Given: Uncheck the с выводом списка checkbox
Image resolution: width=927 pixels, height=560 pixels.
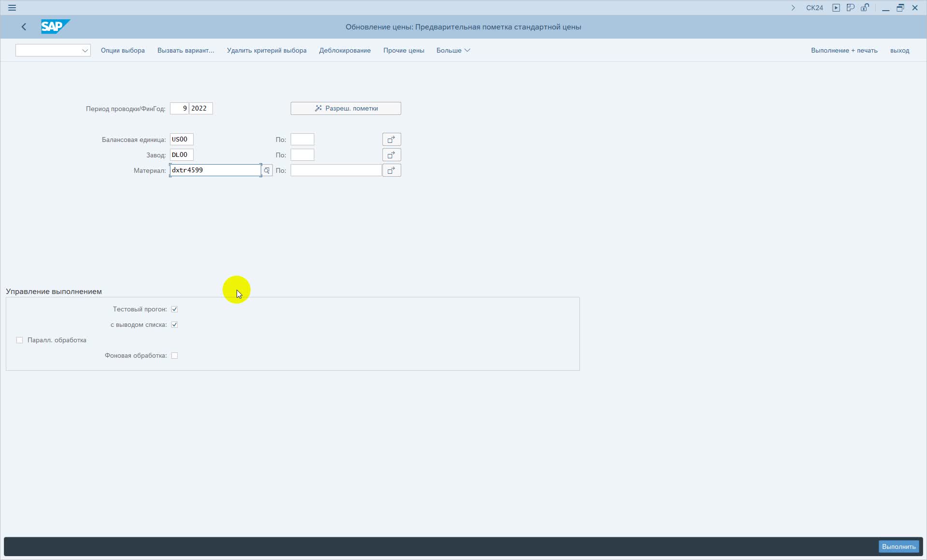Looking at the screenshot, I should tap(174, 324).
